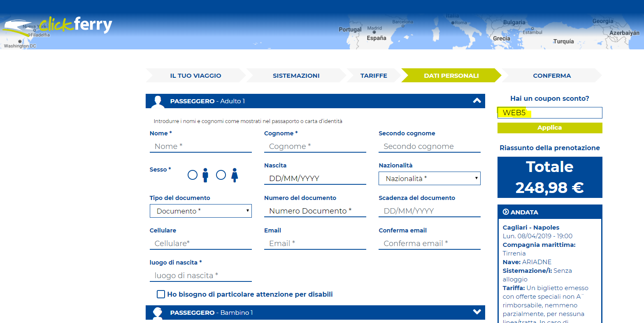Focus the Email input field

(315, 244)
